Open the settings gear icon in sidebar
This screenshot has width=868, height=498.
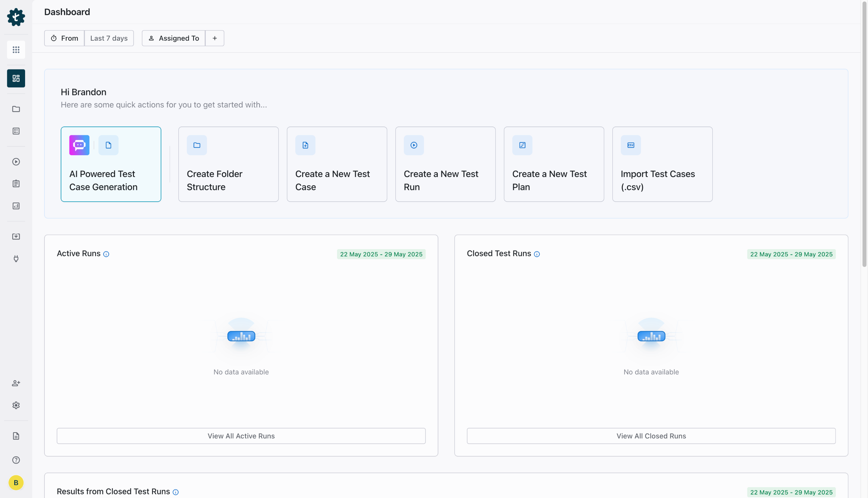point(16,405)
